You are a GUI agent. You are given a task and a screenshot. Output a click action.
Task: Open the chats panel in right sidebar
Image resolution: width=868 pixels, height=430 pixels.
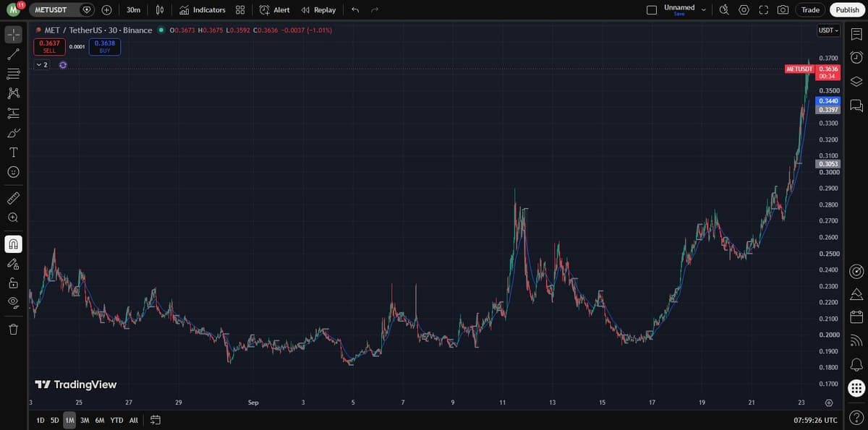856,106
